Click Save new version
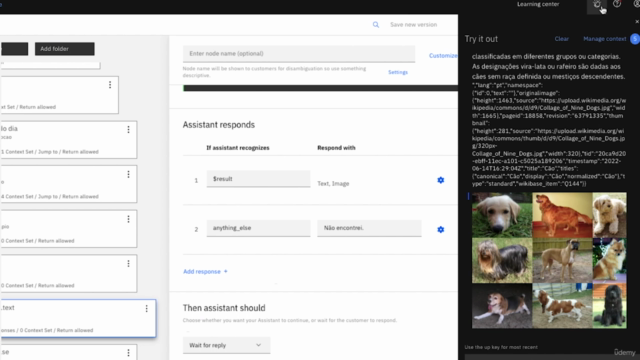This screenshot has height=360, width=640. click(413, 24)
